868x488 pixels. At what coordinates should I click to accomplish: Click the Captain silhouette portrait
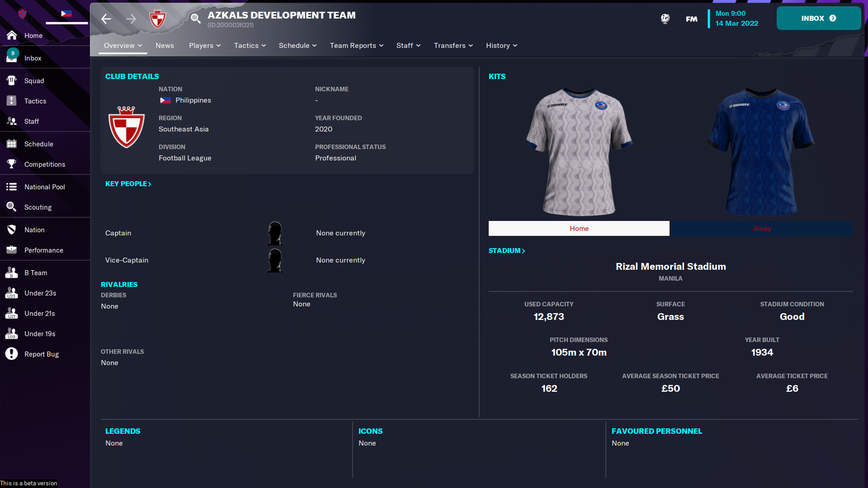click(275, 233)
